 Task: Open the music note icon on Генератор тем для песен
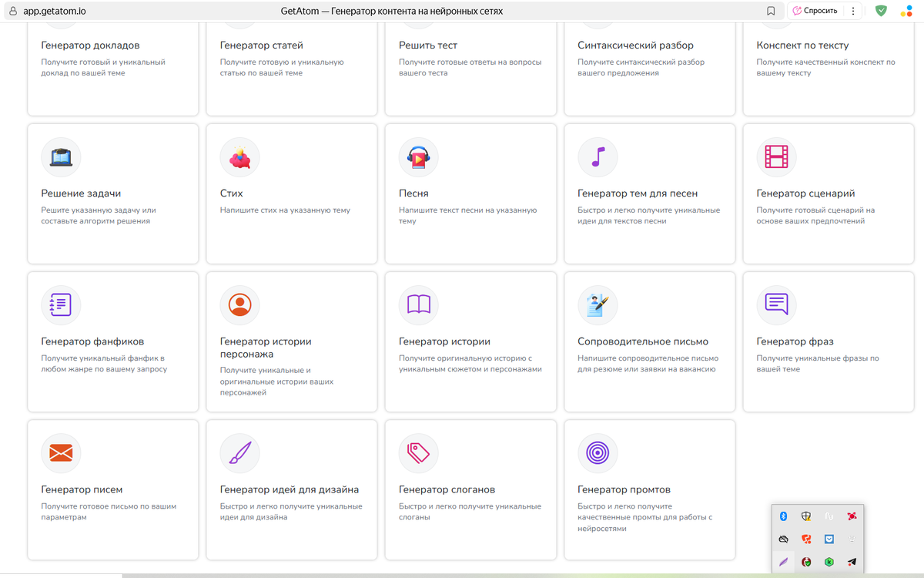(x=598, y=156)
